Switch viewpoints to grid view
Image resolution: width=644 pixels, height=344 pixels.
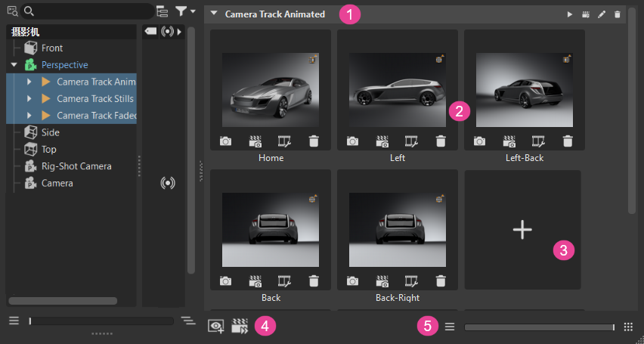coord(628,327)
